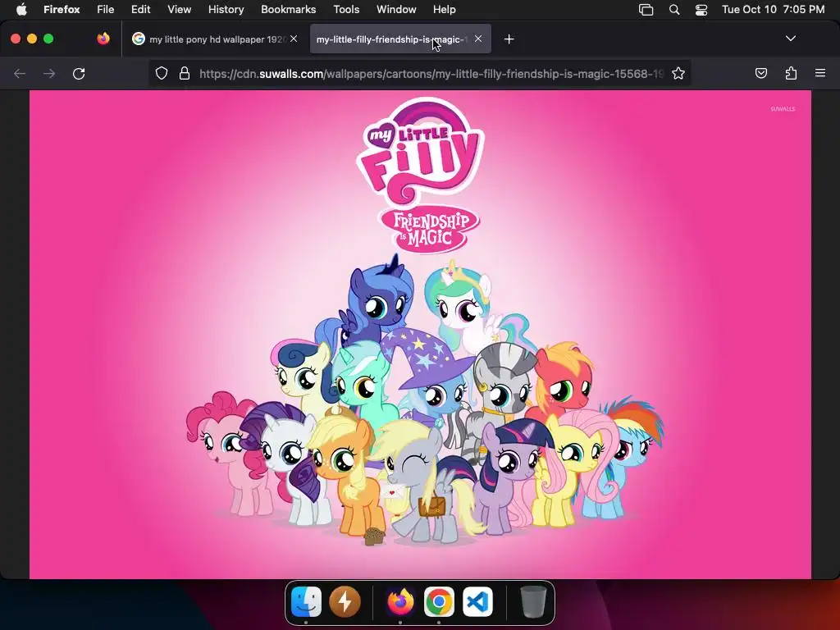This screenshot has width=840, height=630.
Task: Open Spotlight search magnifier
Action: click(674, 9)
